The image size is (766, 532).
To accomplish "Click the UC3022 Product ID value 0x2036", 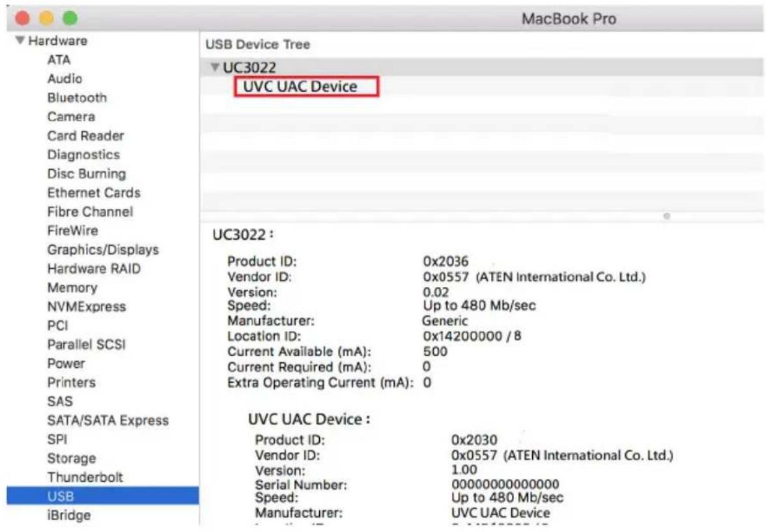I will [x=446, y=261].
